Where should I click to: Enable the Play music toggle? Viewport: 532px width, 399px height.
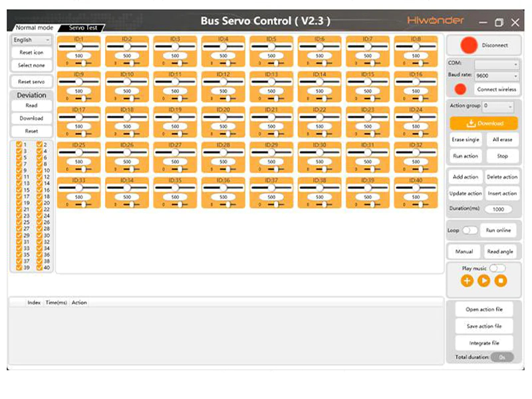pyautogui.click(x=497, y=268)
